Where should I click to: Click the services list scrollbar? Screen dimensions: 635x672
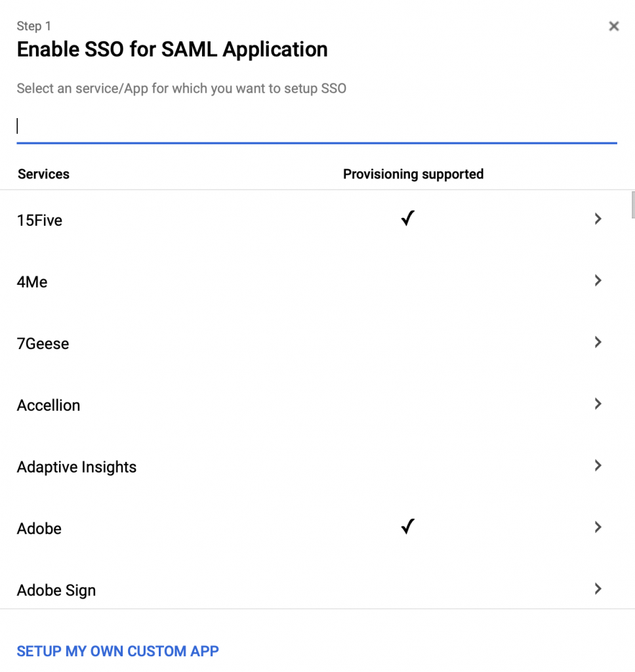[x=633, y=205]
